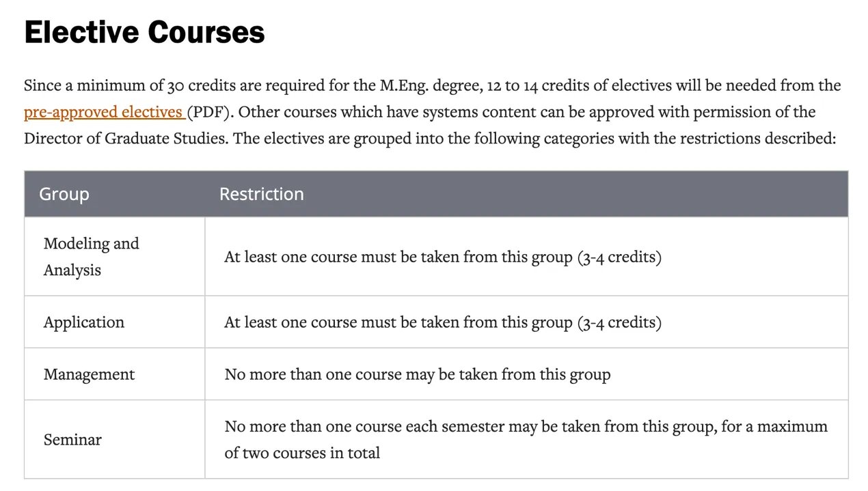Click the (PDF) text after the link
868x491 pixels.
tap(209, 112)
